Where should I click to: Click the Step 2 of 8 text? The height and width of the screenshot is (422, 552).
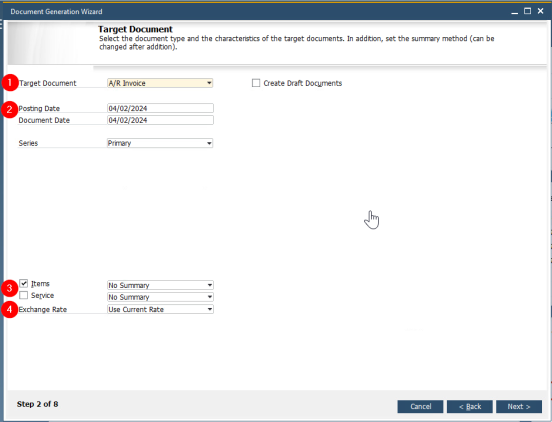click(37, 404)
